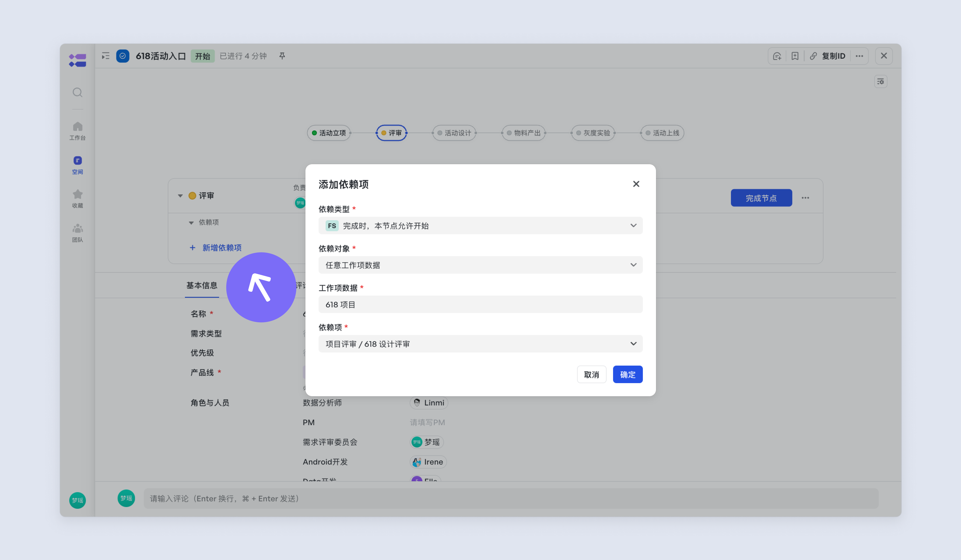Collapse the 依赖项 section
Viewport: 961px width, 560px height.
[x=191, y=222]
